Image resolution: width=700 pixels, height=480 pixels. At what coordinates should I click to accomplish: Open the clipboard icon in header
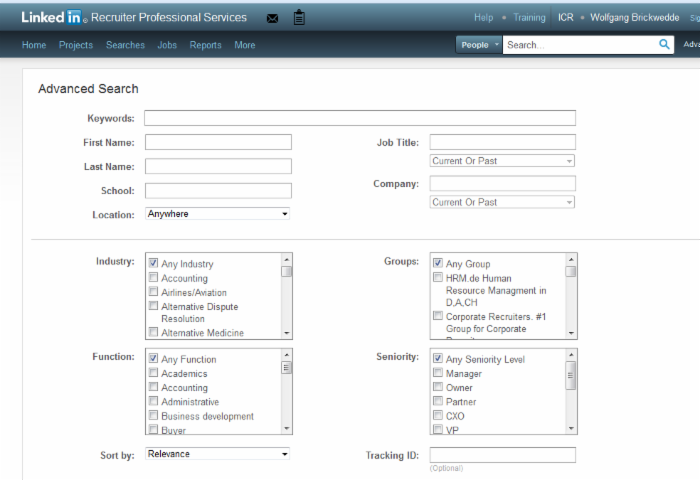pos(299,18)
